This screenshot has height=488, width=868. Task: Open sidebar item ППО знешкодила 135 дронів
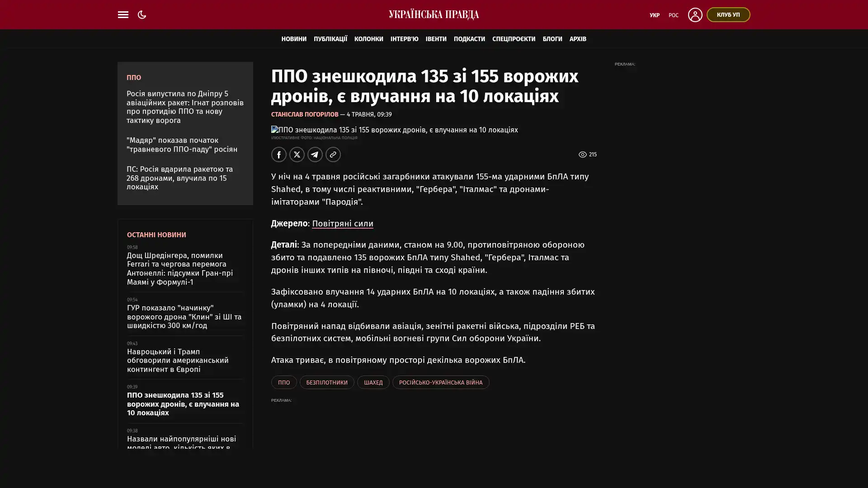(x=183, y=404)
